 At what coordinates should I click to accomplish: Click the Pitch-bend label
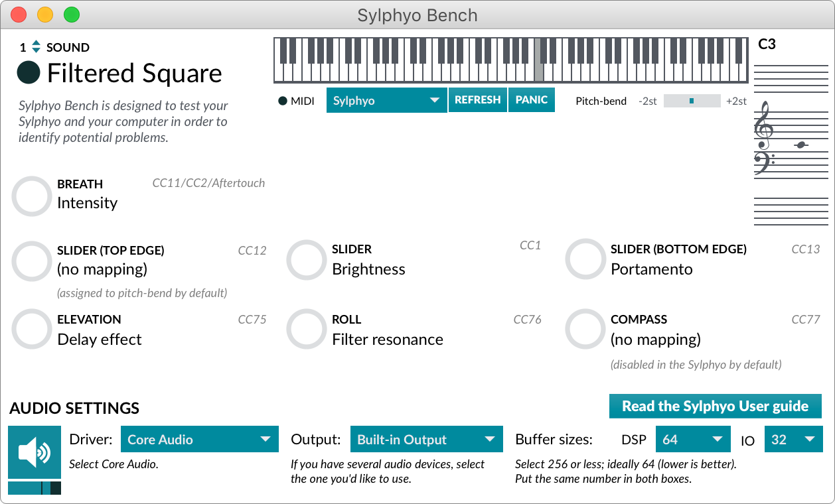601,101
